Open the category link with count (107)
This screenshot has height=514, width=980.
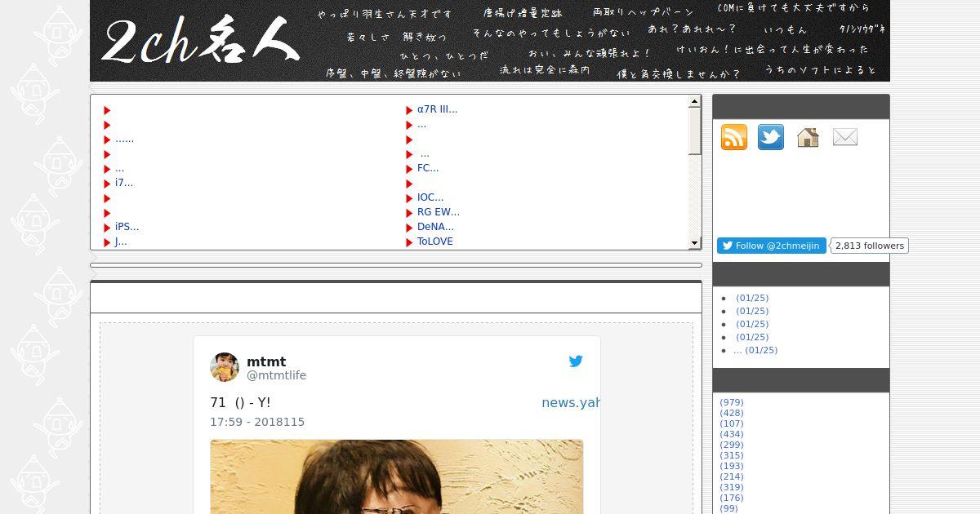[x=732, y=423]
